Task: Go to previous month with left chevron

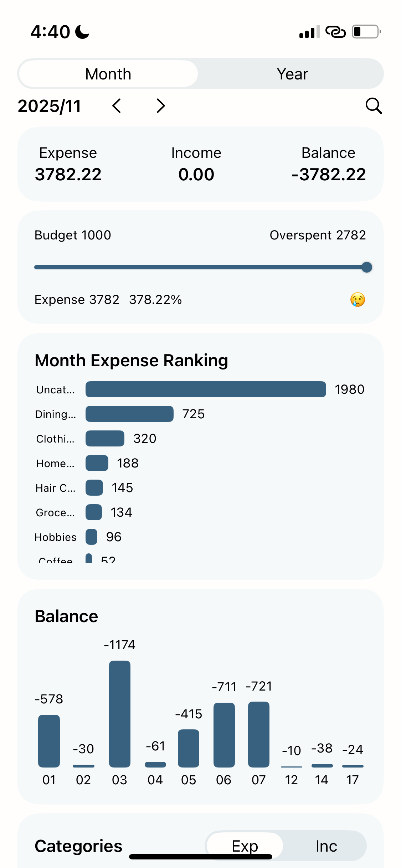Action: pos(117,106)
